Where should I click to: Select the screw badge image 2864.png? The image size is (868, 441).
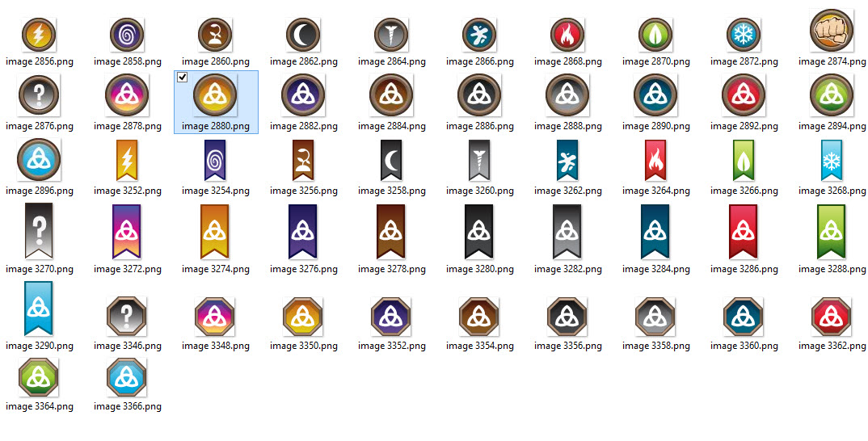tap(391, 35)
